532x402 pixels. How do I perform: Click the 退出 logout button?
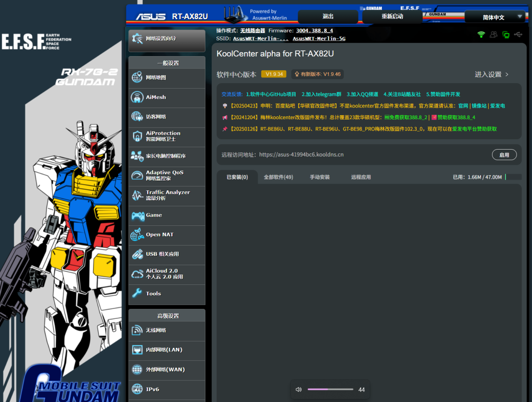pyautogui.click(x=328, y=17)
